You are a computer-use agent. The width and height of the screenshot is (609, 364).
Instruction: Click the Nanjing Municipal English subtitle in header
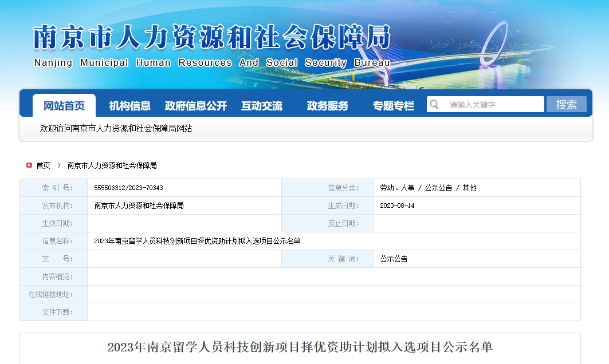pos(211,63)
